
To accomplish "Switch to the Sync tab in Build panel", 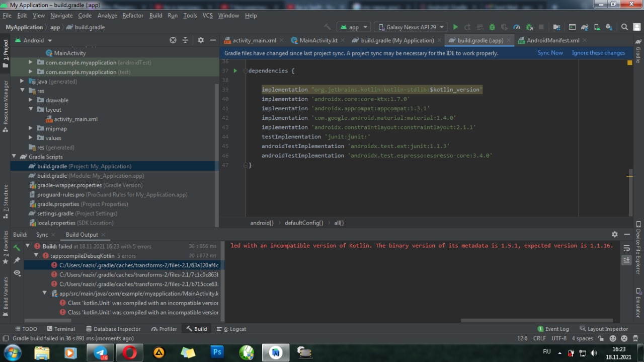I will [42, 235].
